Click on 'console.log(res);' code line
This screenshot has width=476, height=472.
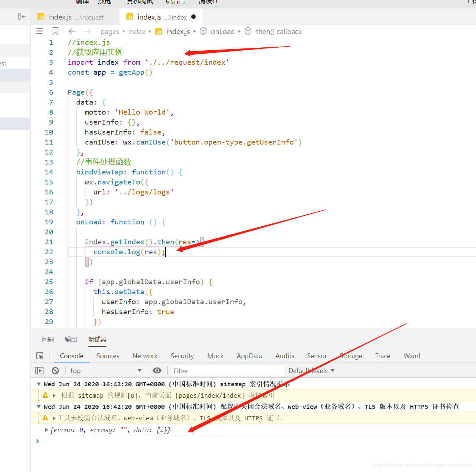[x=129, y=252]
